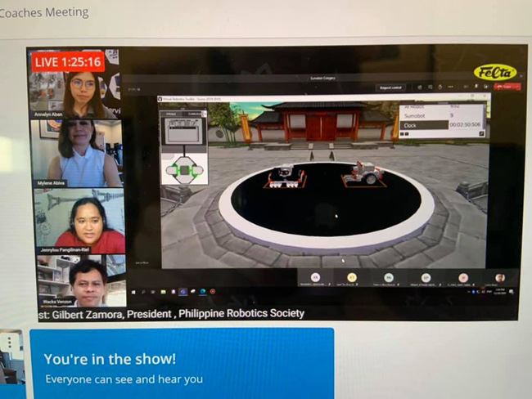Click the fourth participant avatar in Teams strip

(x=426, y=278)
